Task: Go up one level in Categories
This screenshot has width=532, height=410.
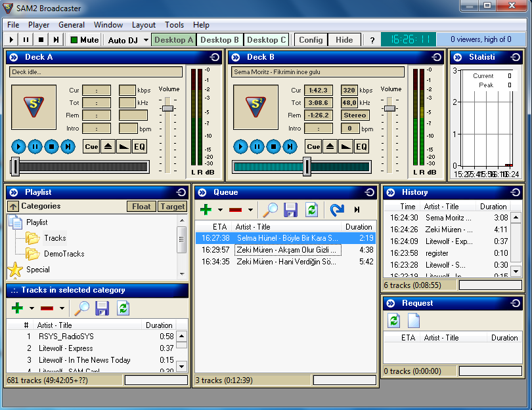Action: click(x=13, y=207)
